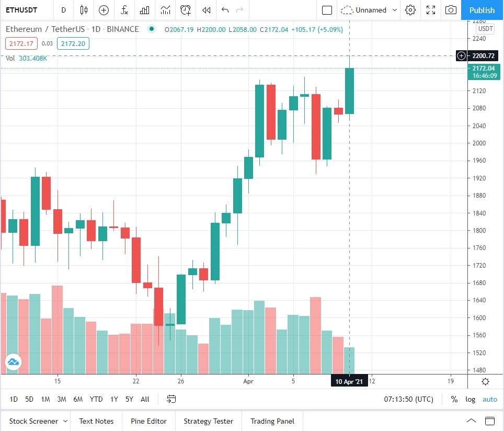Screen dimensions: 504x431
Task: Click the Publish button
Action: [x=482, y=10]
